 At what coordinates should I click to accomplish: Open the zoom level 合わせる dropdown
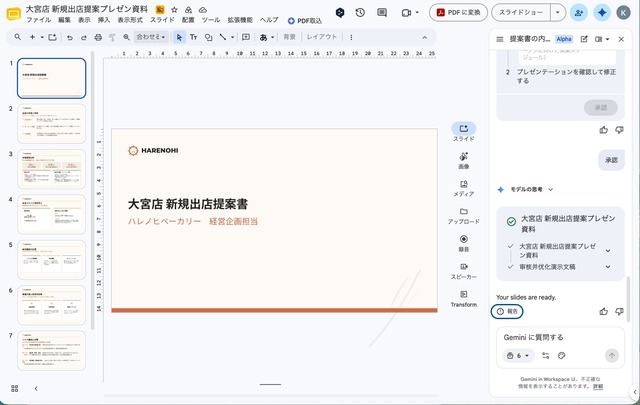151,37
